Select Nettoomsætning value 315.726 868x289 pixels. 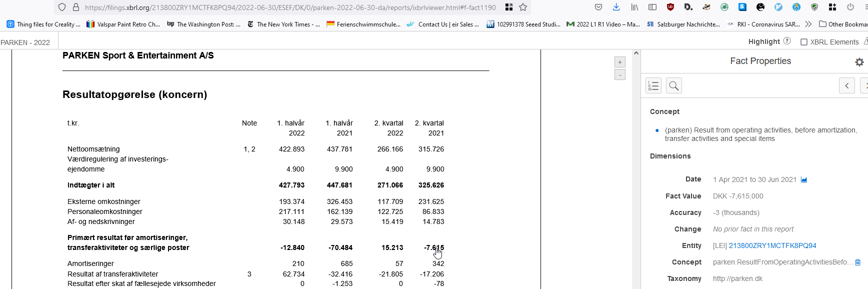(x=431, y=149)
